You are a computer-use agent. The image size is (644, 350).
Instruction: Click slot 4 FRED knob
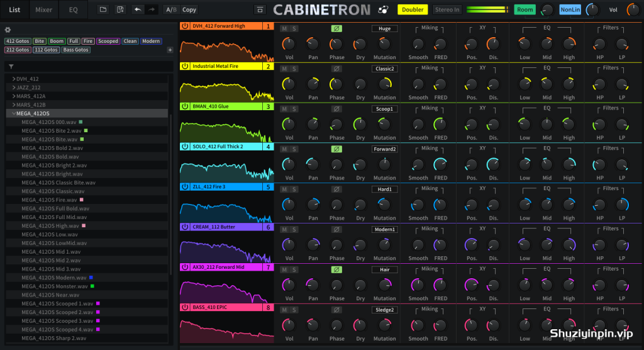point(440,164)
